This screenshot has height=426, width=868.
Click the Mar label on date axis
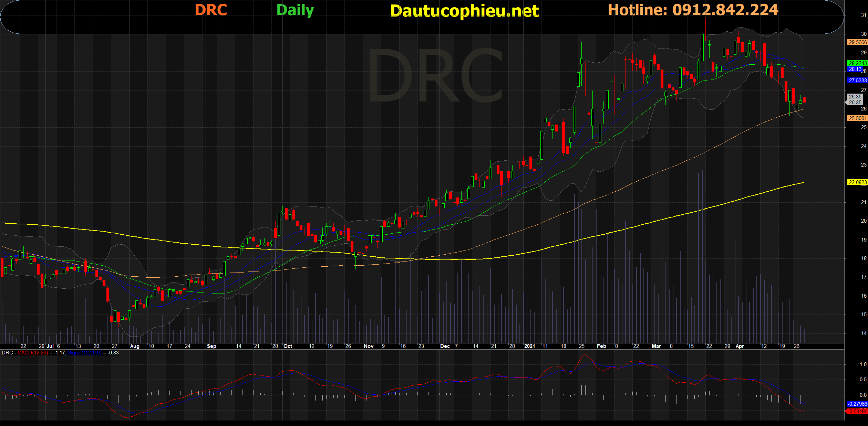tap(656, 346)
